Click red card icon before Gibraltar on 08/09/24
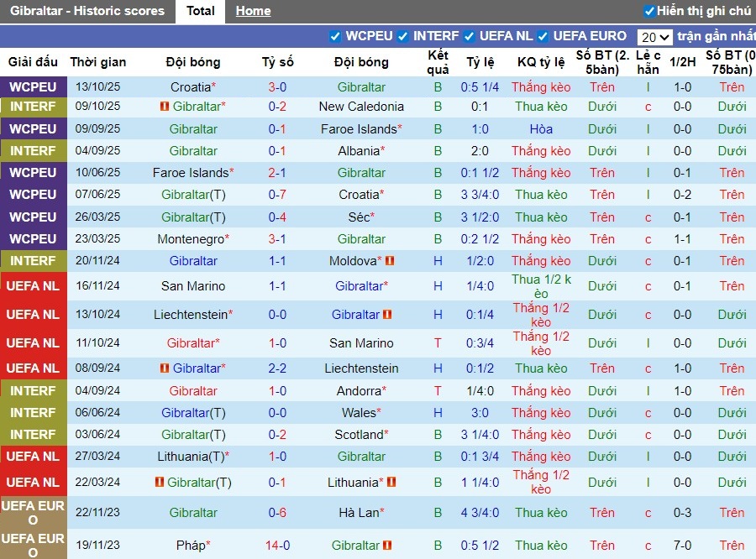This screenshot has width=756, height=559. pyautogui.click(x=165, y=368)
